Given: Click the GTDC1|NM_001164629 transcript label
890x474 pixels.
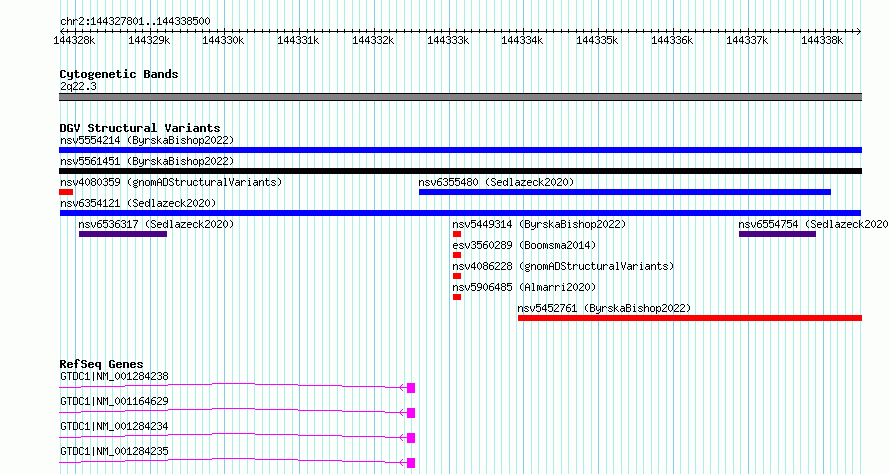Looking at the screenshot, I should (x=114, y=401).
